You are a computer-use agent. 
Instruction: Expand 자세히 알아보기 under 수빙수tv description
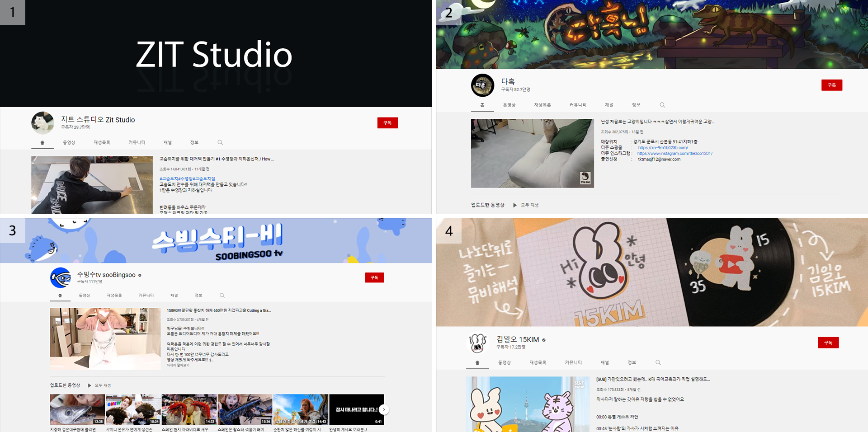pyautogui.click(x=178, y=365)
